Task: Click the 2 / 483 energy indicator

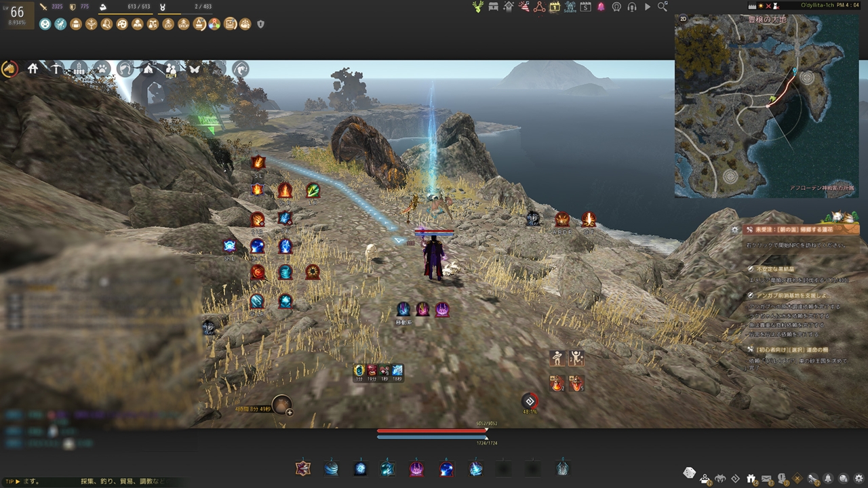Action: pyautogui.click(x=203, y=6)
